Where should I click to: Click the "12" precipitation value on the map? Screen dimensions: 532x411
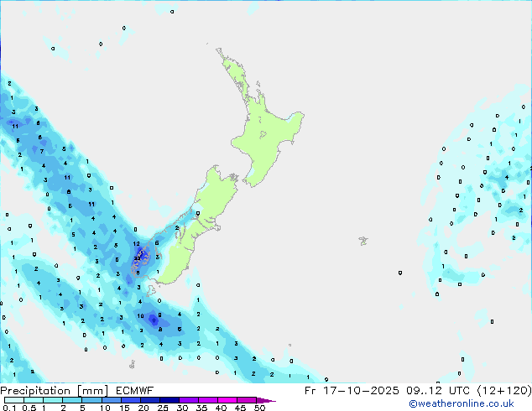tap(137, 244)
